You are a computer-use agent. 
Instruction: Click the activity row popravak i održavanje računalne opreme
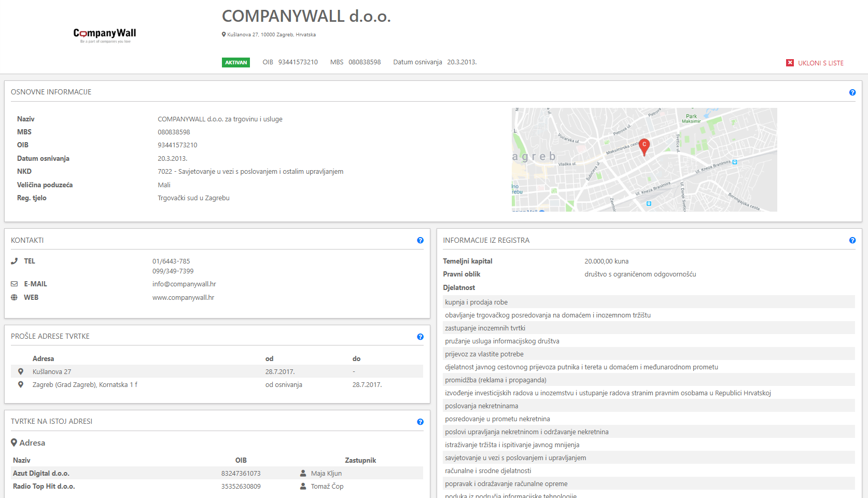click(649, 483)
